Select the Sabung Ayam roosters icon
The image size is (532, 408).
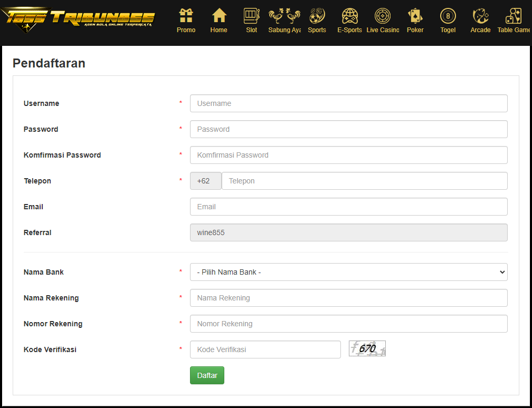click(284, 16)
